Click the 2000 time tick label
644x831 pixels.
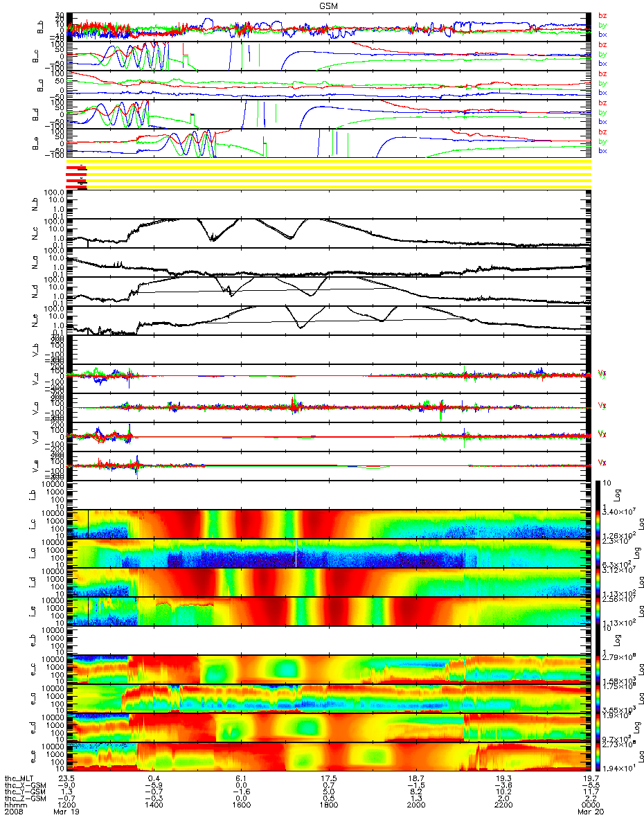[415, 806]
